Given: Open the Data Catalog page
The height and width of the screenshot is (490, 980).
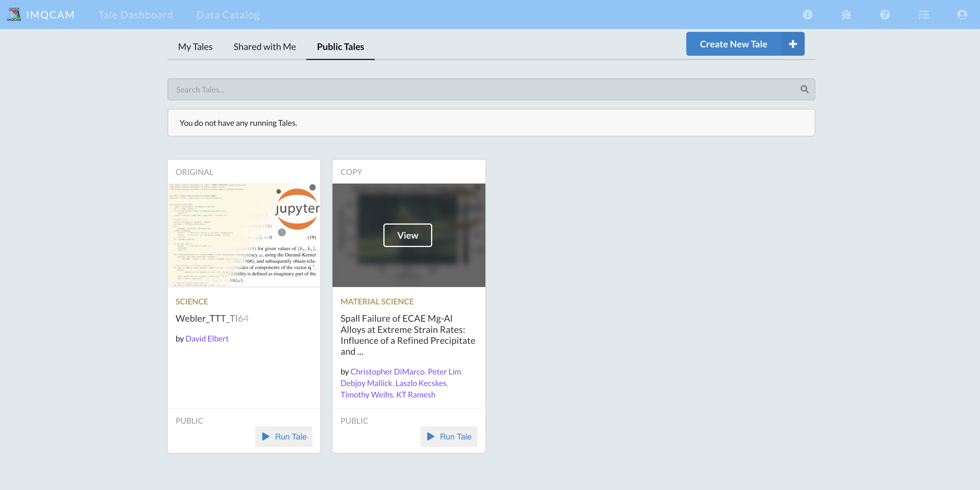Looking at the screenshot, I should coord(228,15).
